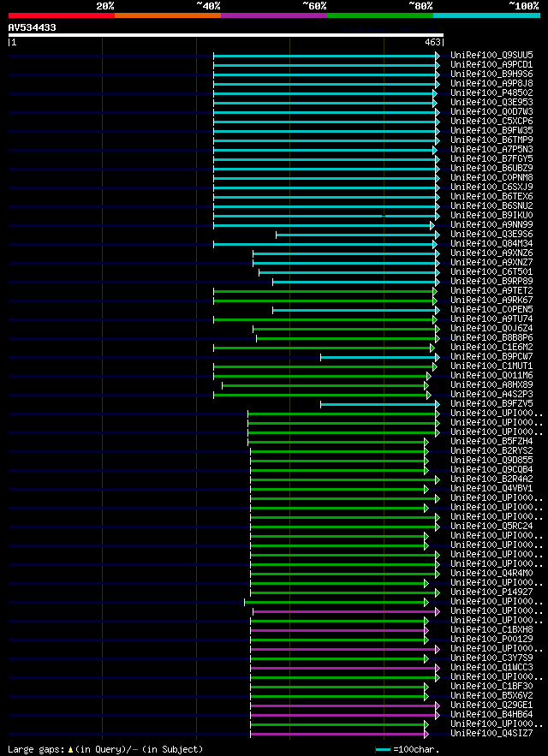548x756 pixels.
Task: Click the white AV534433 query sequence bar
Action: click(x=226, y=35)
